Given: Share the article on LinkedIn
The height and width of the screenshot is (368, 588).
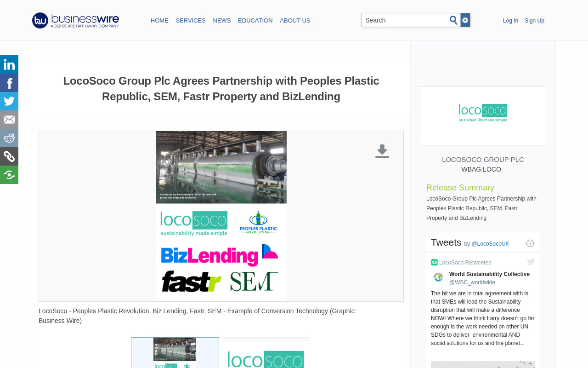Looking at the screenshot, I should tap(9, 64).
